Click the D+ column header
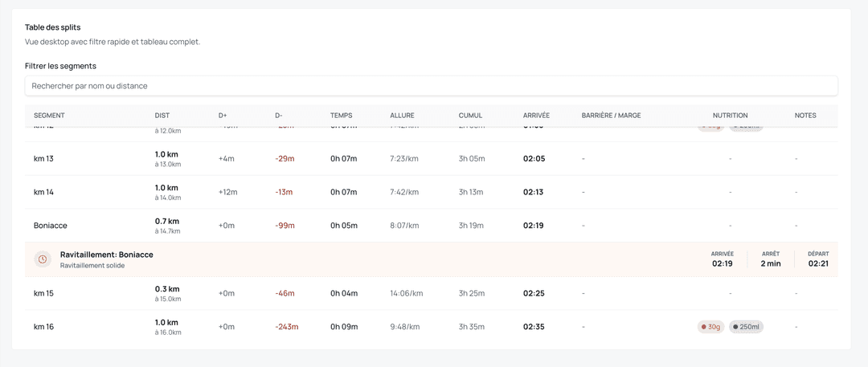Image resolution: width=868 pixels, height=367 pixels. pyautogui.click(x=223, y=116)
